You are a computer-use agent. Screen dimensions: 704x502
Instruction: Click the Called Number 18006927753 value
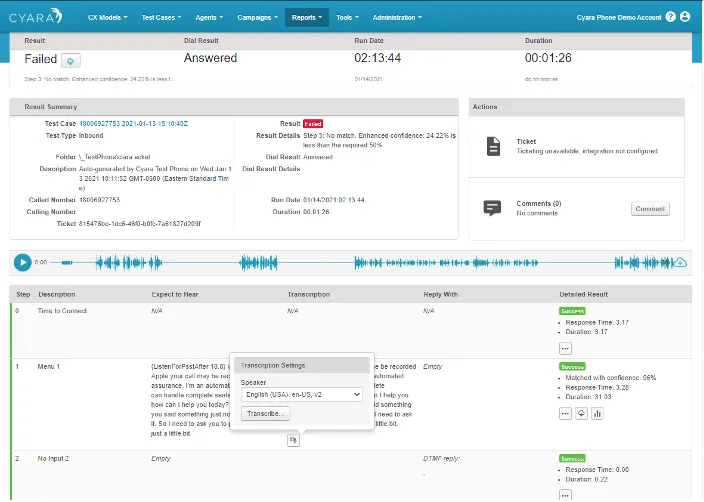99,200
